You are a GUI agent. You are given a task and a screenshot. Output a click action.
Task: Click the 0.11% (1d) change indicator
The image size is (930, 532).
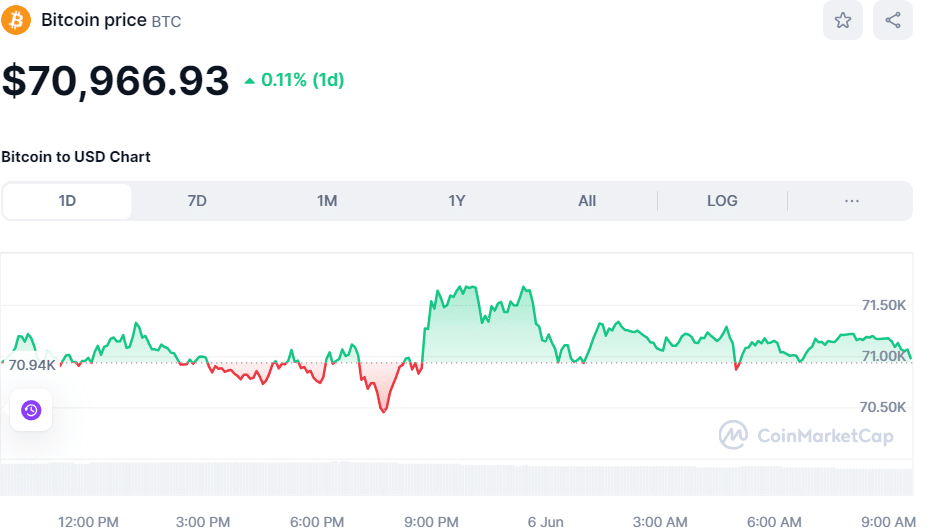302,81
